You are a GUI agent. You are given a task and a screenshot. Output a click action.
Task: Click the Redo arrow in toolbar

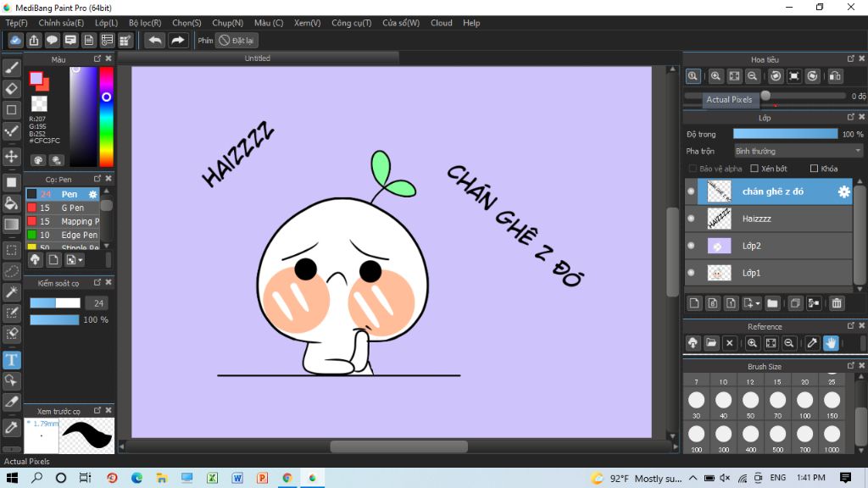click(178, 41)
